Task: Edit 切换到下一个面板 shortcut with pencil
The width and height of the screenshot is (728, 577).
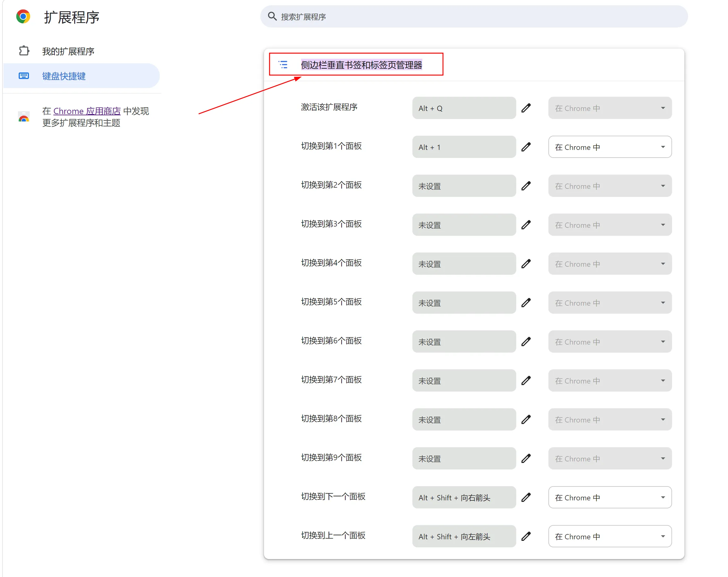Action: (x=526, y=497)
